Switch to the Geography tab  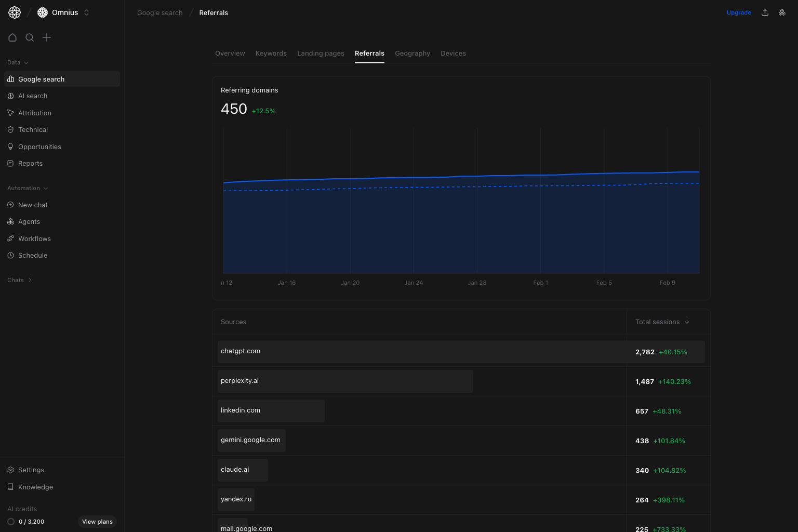413,53
